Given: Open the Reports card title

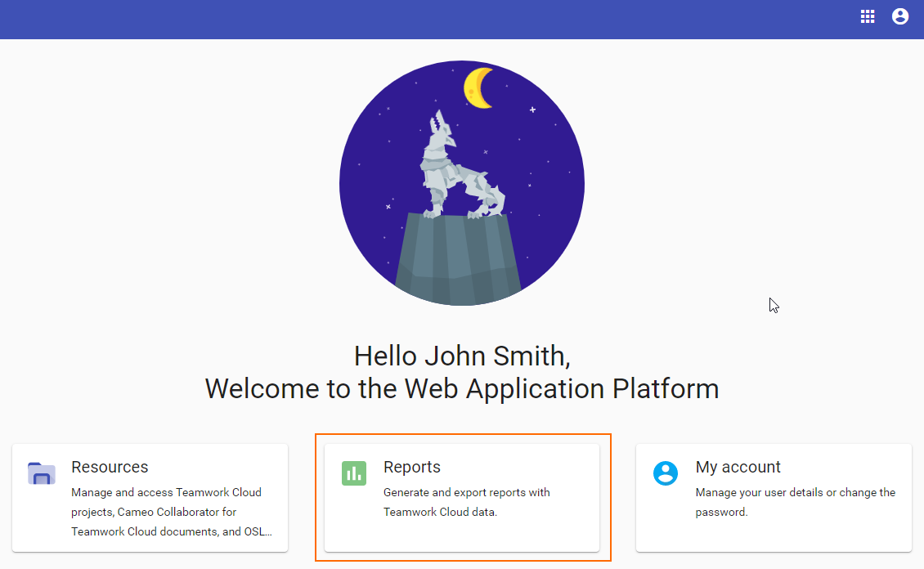Looking at the screenshot, I should [412, 467].
